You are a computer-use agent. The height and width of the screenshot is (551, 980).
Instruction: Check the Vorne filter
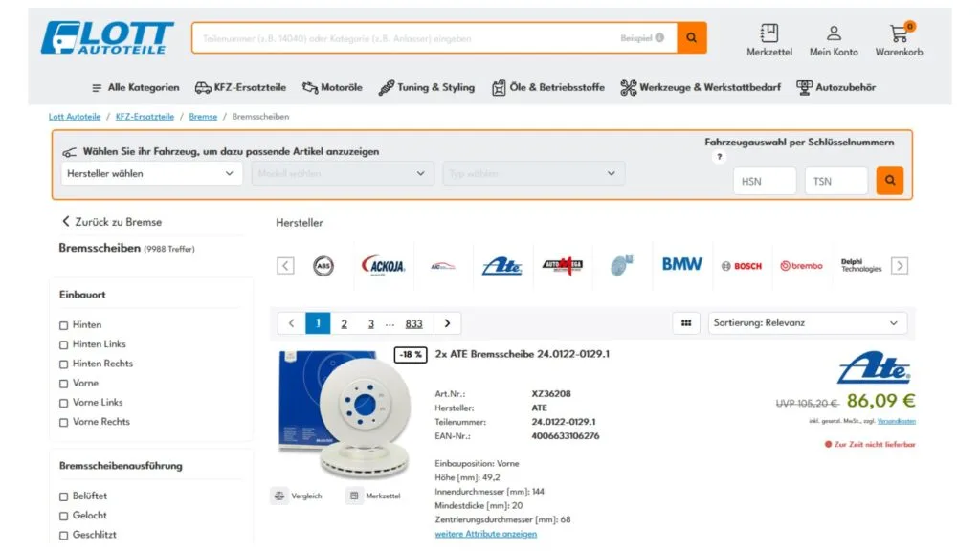point(64,384)
